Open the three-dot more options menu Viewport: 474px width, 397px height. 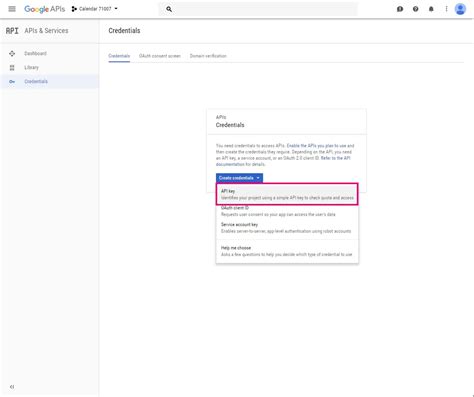coord(446,9)
